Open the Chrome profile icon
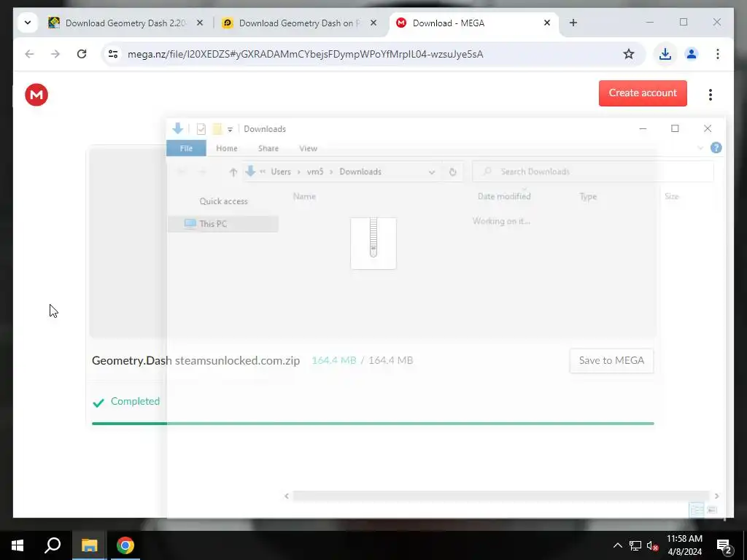This screenshot has width=747, height=560. coord(692,54)
